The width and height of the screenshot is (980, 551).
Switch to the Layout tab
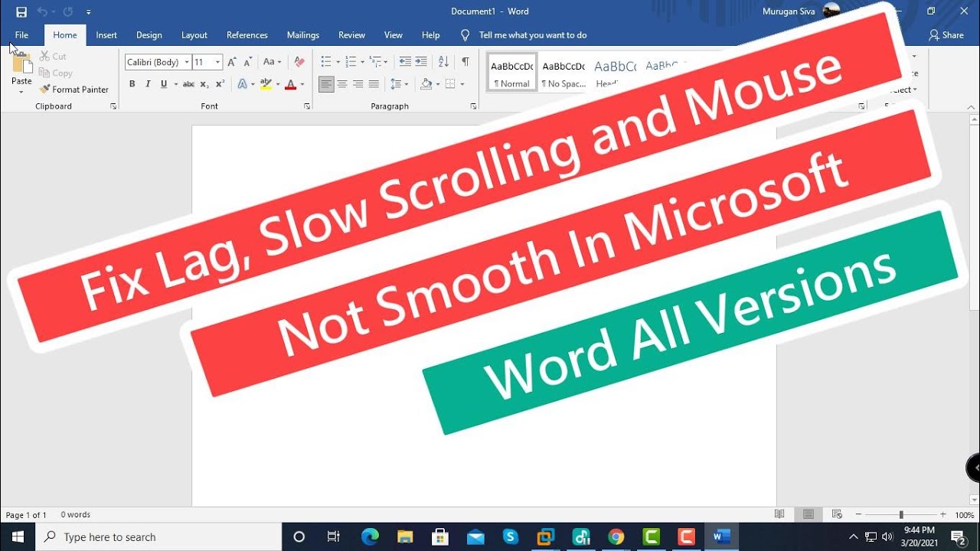point(194,35)
